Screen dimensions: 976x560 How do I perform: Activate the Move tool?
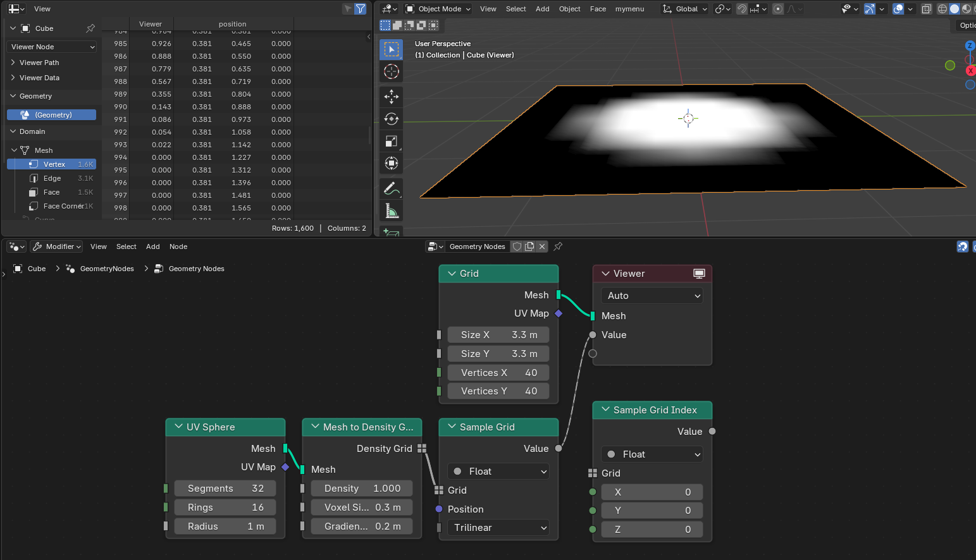(x=392, y=96)
